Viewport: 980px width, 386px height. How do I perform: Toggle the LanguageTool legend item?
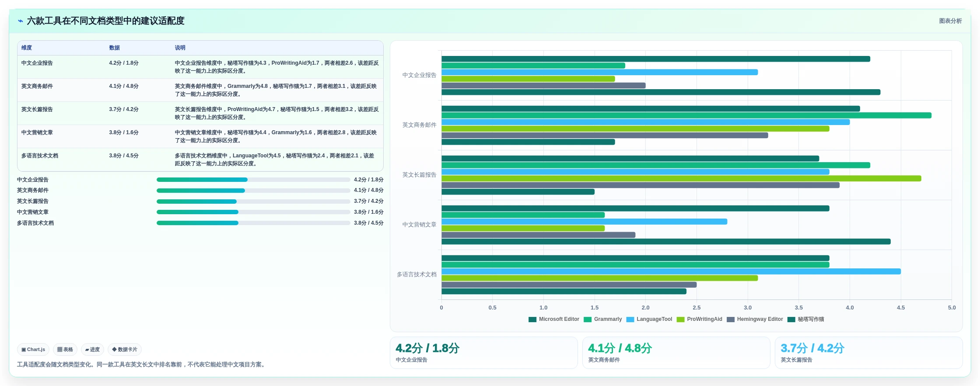tap(649, 320)
